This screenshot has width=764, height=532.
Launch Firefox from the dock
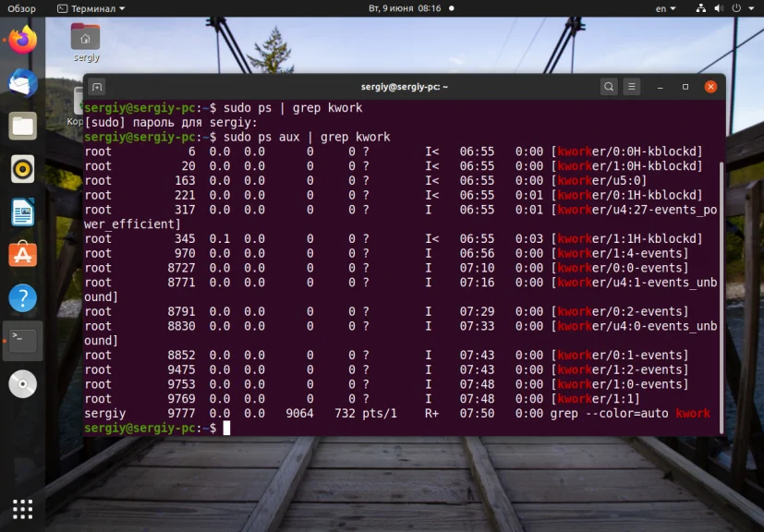click(x=23, y=40)
